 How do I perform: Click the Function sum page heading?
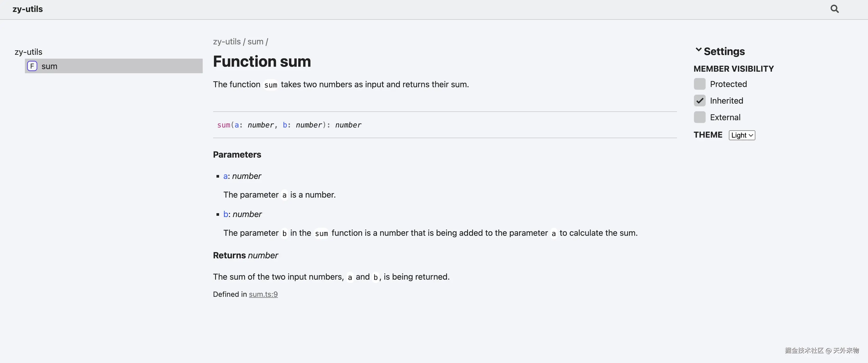(262, 61)
